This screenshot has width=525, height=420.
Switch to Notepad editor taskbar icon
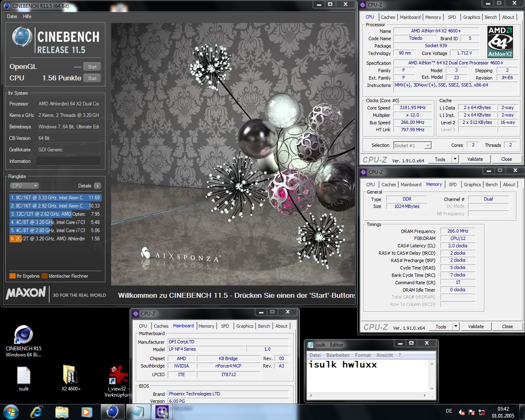pos(137,411)
